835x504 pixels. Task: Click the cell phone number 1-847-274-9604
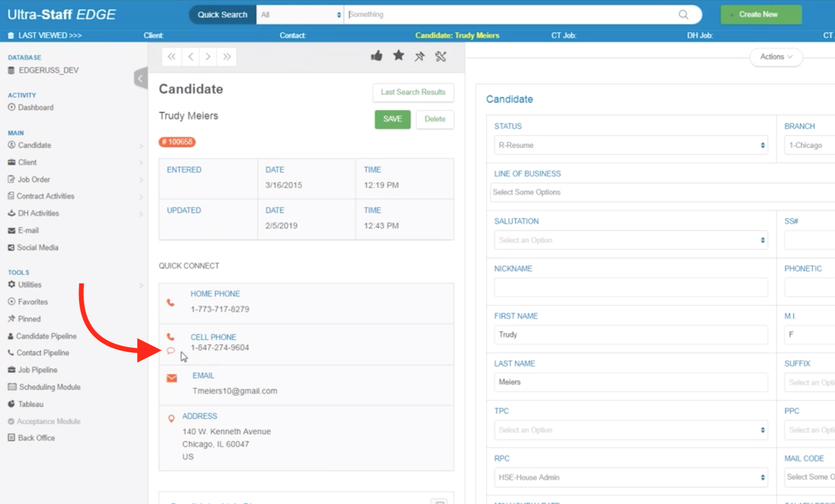pyautogui.click(x=220, y=347)
